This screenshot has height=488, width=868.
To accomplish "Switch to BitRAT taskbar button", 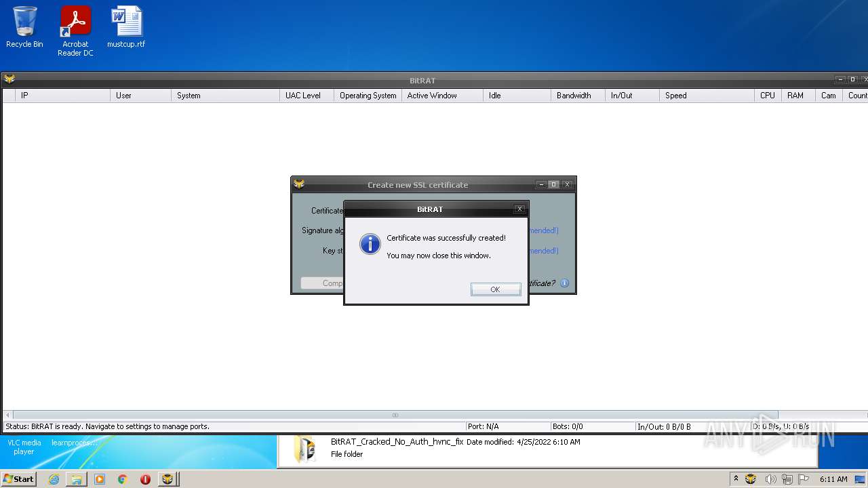I will pos(167,479).
